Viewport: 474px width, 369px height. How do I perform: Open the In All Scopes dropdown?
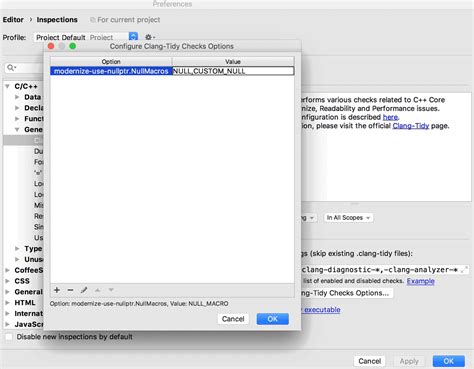[x=348, y=218]
